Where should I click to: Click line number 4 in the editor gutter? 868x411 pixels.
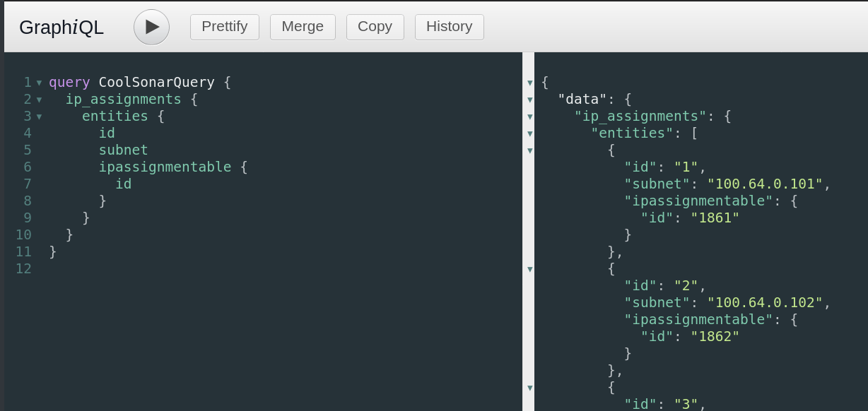point(27,133)
